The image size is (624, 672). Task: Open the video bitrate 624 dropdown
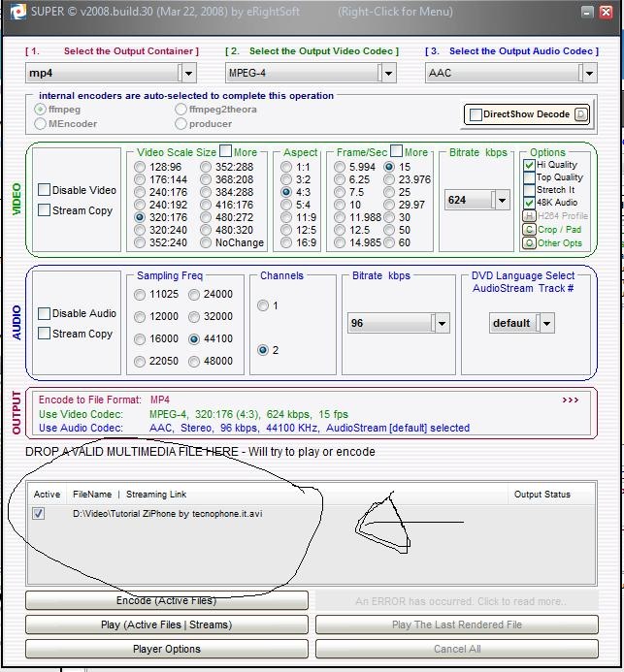tap(500, 201)
